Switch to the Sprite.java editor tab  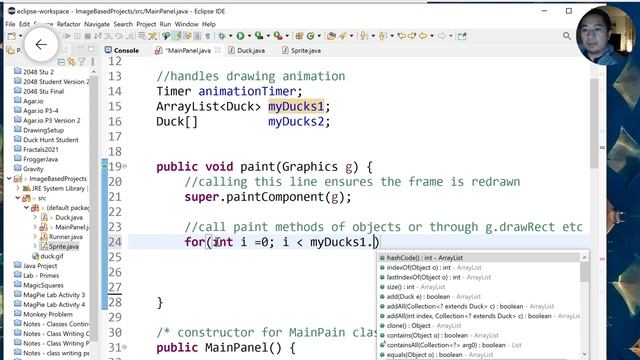[x=301, y=50]
